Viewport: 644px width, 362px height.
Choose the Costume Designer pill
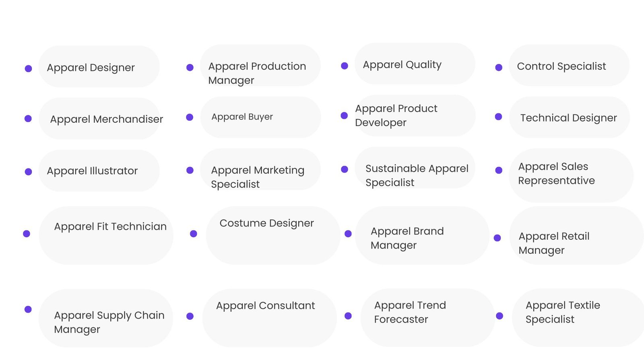point(273,235)
